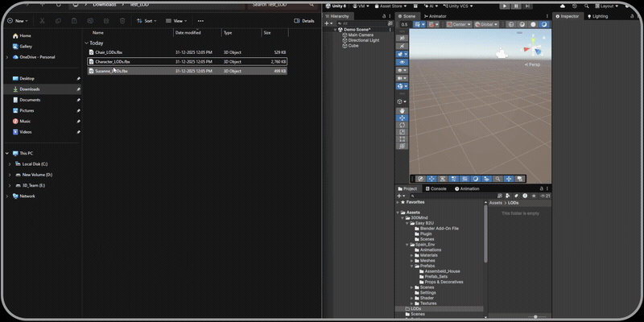Open the Asset Store dropdown button

390,6
